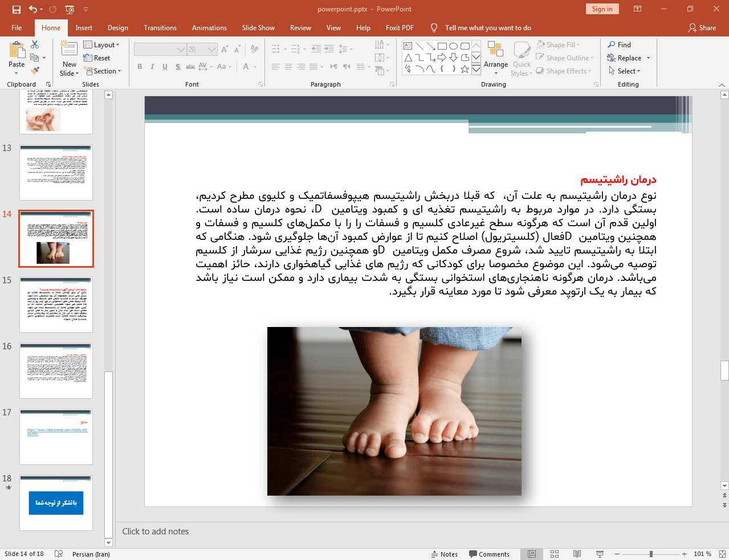
Task: Click Fit slide to current window icon
Action: click(x=722, y=554)
